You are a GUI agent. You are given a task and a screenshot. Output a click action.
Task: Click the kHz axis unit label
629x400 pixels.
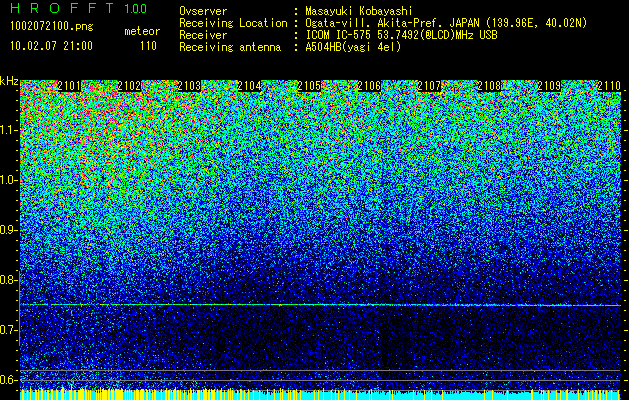[x=9, y=81]
